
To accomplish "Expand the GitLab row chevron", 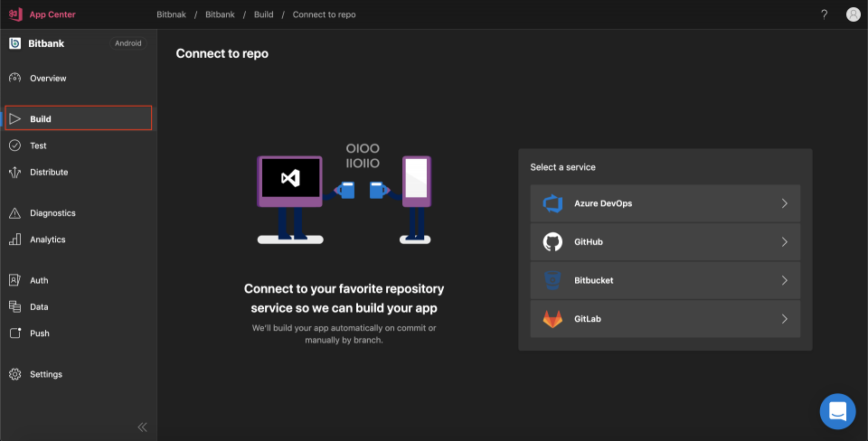I will (785, 319).
